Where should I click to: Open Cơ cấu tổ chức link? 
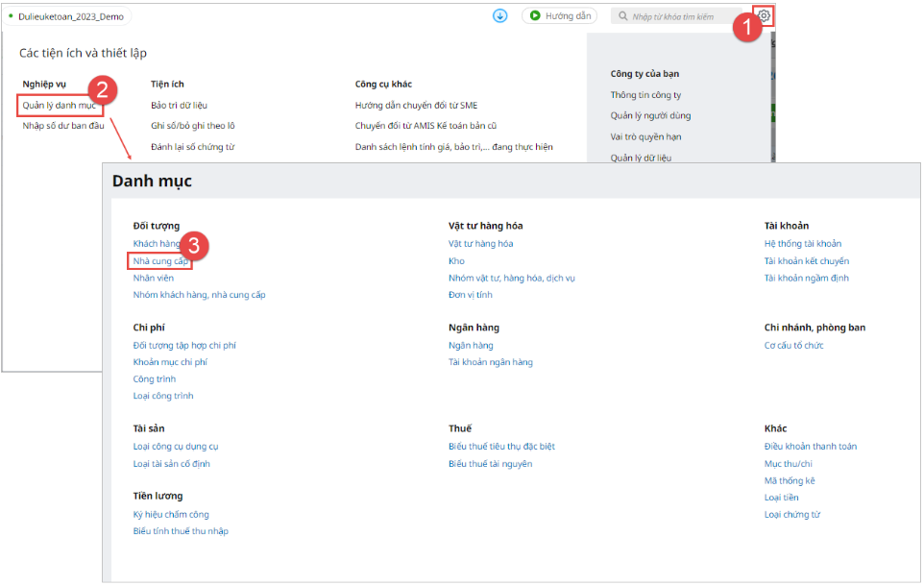[x=793, y=346]
